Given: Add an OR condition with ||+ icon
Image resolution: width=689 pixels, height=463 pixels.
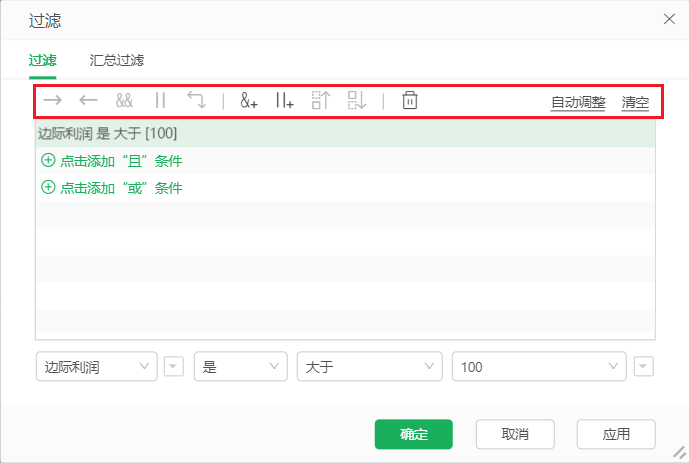Looking at the screenshot, I should 285,101.
